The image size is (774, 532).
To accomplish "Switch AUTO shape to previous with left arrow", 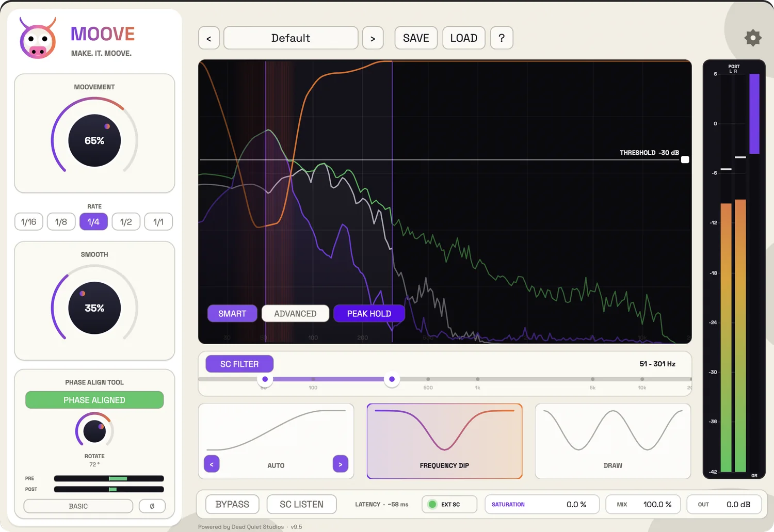I will (212, 464).
